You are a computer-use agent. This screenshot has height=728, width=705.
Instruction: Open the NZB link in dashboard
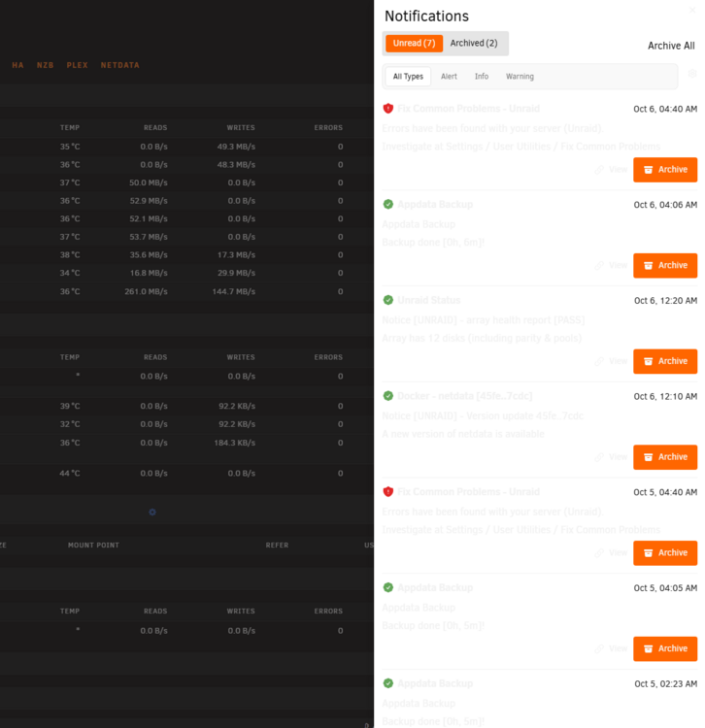(45, 65)
